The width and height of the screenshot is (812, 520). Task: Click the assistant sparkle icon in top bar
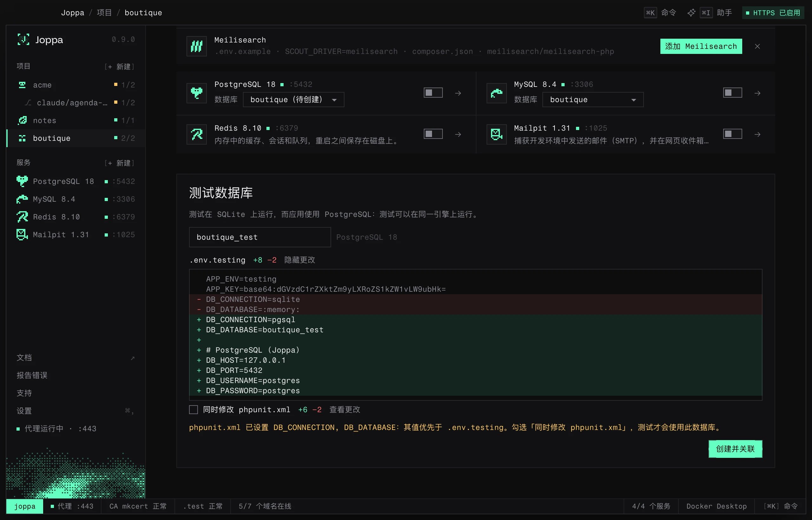691,13
